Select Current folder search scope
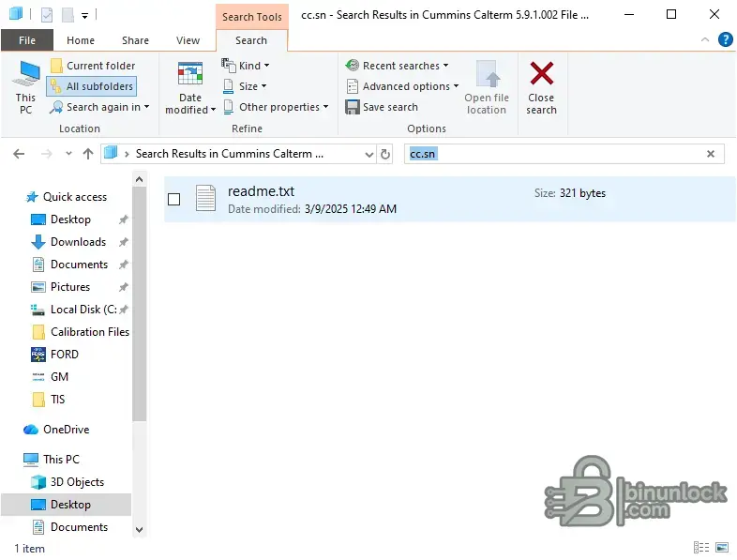 tap(93, 66)
